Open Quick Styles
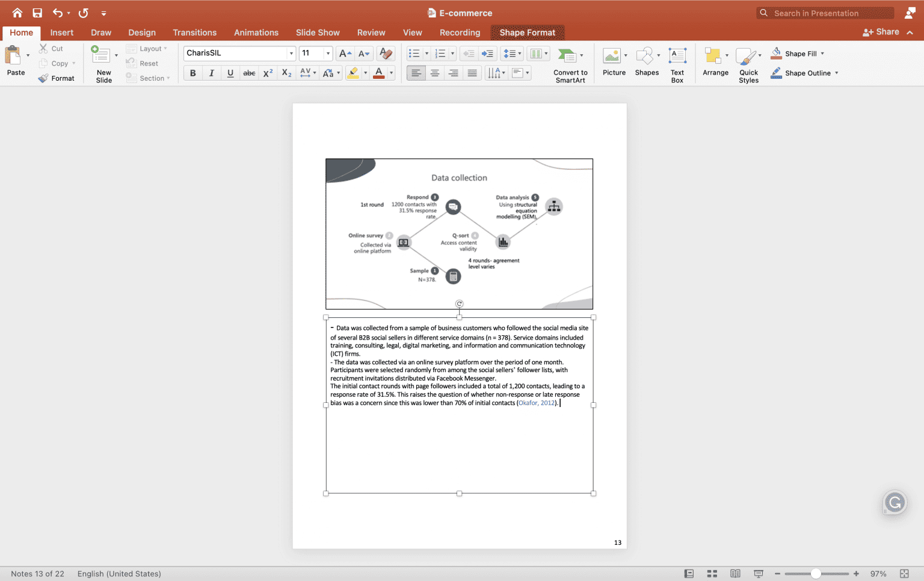Screen dimensions: 924x581 coord(748,63)
